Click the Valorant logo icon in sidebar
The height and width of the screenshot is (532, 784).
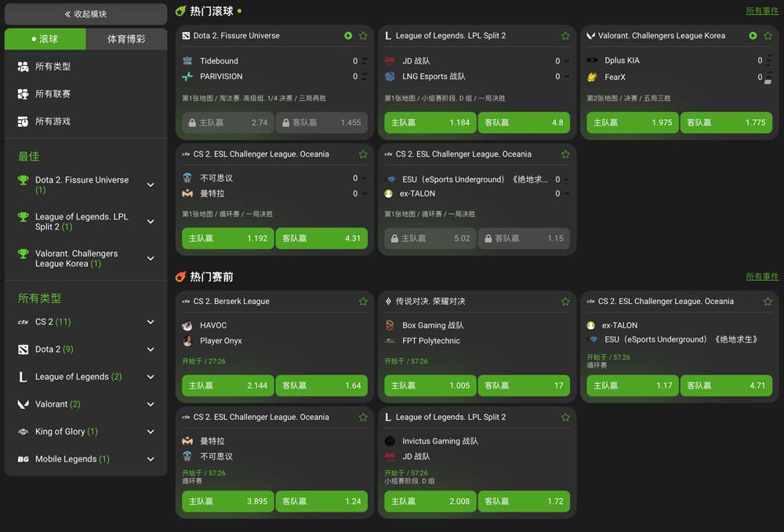pos(23,404)
